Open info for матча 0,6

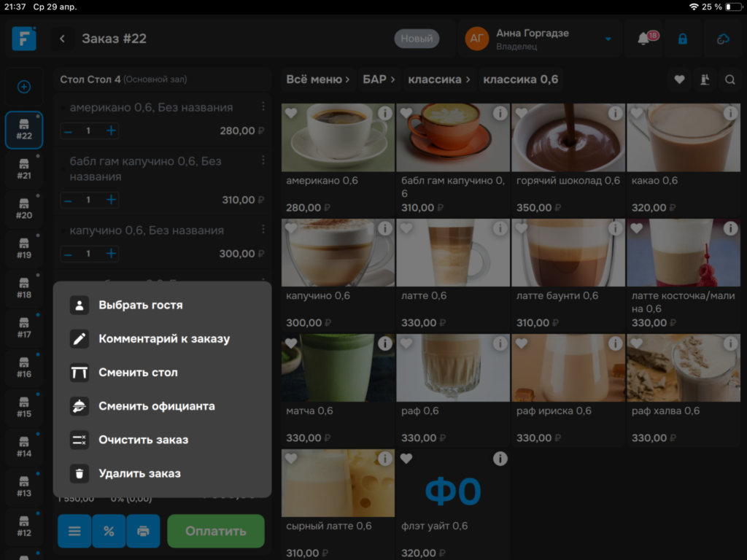(x=385, y=343)
